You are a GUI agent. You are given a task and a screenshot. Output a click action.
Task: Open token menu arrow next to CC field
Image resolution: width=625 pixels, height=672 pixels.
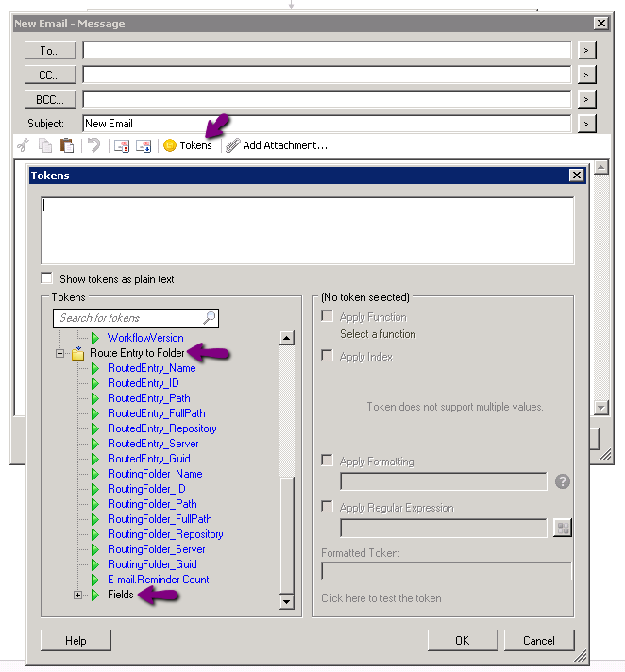click(x=586, y=75)
